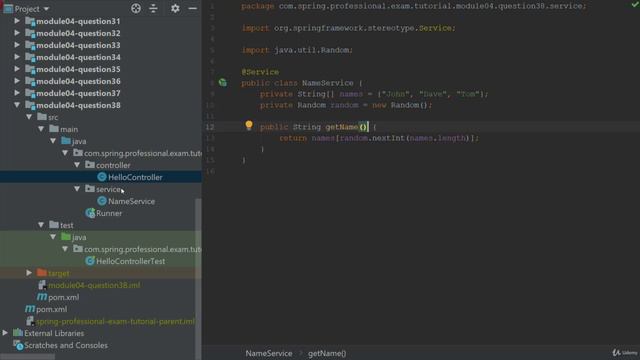640x360 pixels.
Task: Expand module04-question32 folder
Action: (17, 33)
